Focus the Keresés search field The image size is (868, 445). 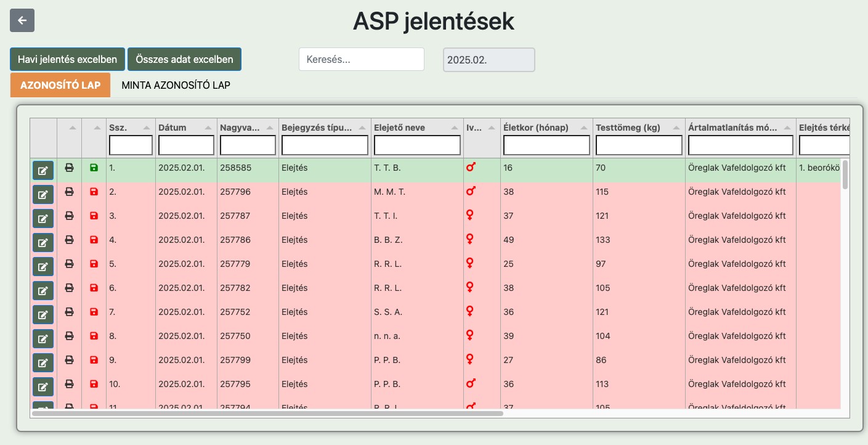tap(362, 60)
